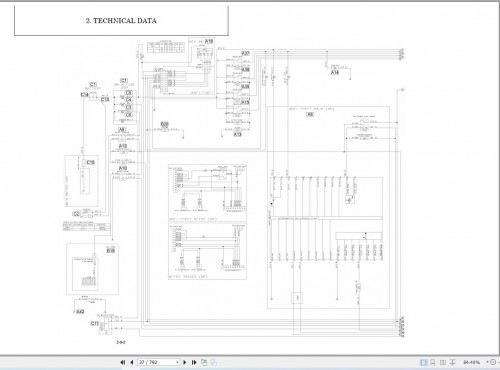Viewport: 500px width, 370px height.
Task: Switch to single page layout
Action: click(x=423, y=362)
